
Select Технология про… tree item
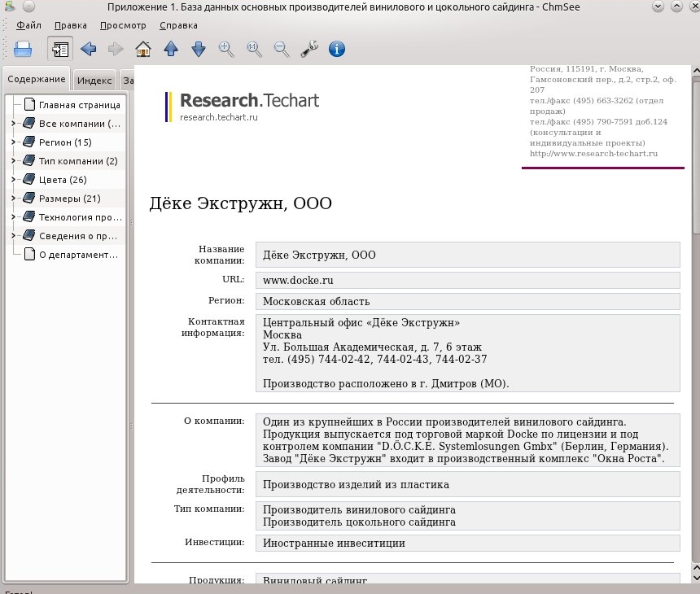coord(80,217)
